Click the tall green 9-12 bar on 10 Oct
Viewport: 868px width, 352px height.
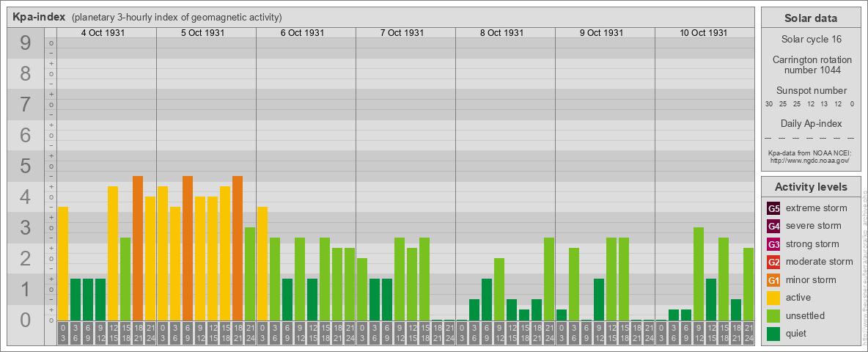pyautogui.click(x=699, y=274)
